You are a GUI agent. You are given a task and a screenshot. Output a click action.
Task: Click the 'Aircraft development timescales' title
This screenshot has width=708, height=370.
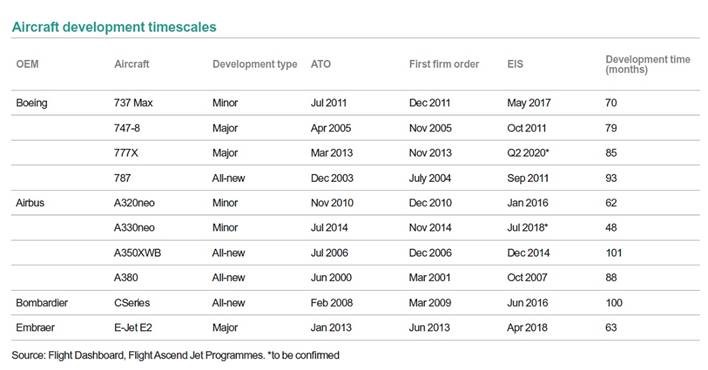114,27
